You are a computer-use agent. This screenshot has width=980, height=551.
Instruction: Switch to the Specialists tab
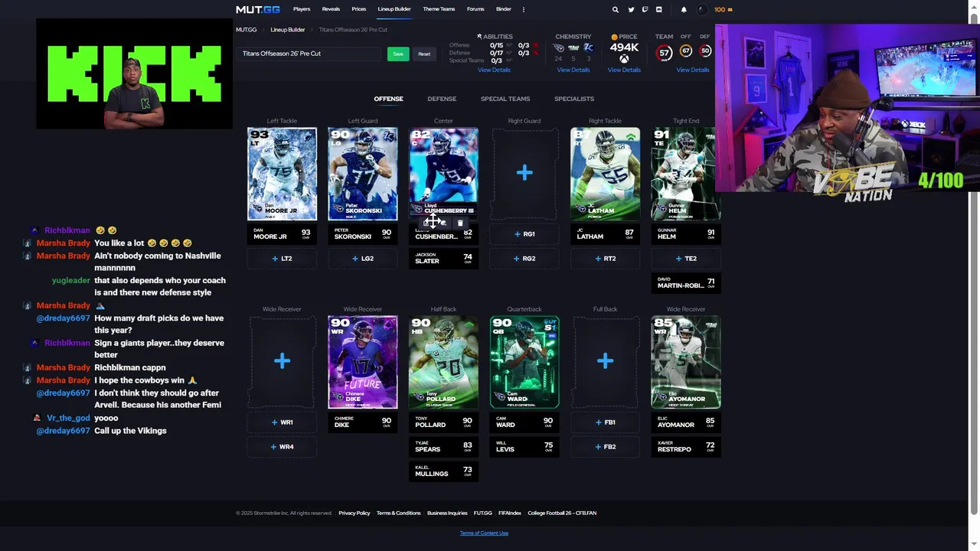pyautogui.click(x=574, y=99)
